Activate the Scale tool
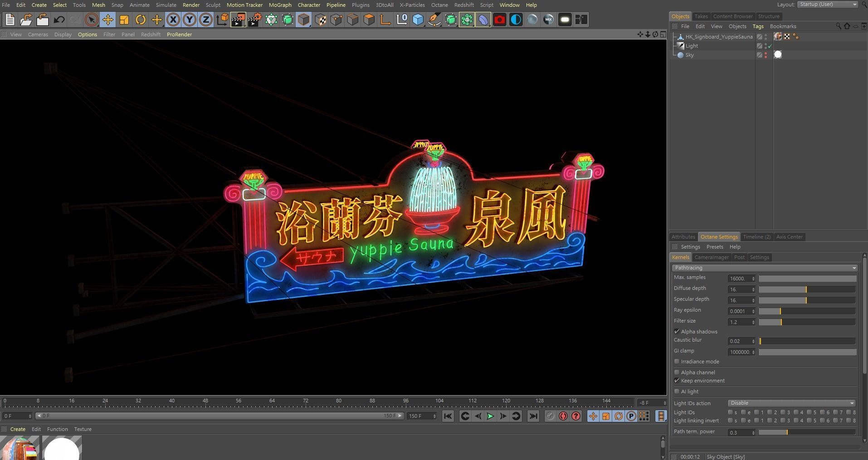This screenshot has width=868, height=460. pos(124,20)
